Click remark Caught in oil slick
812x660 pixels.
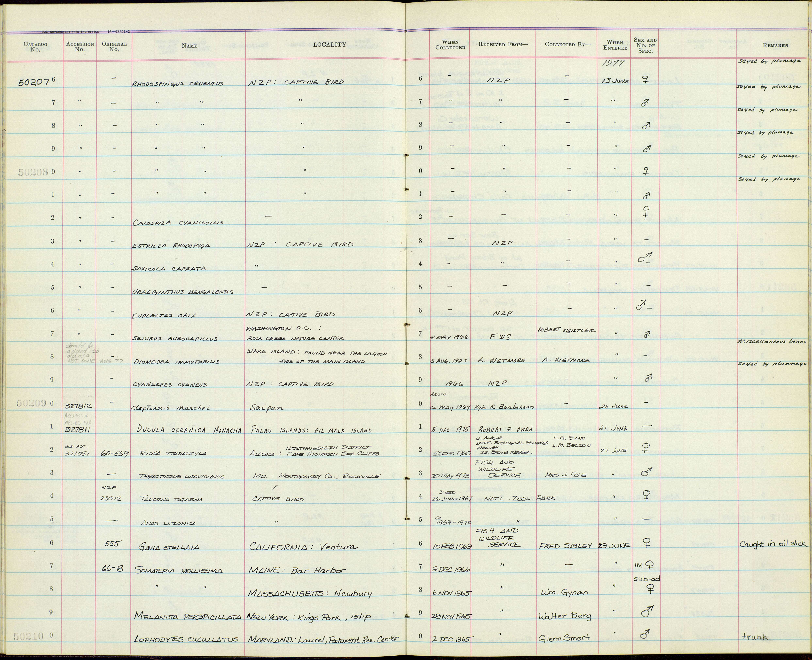click(773, 544)
